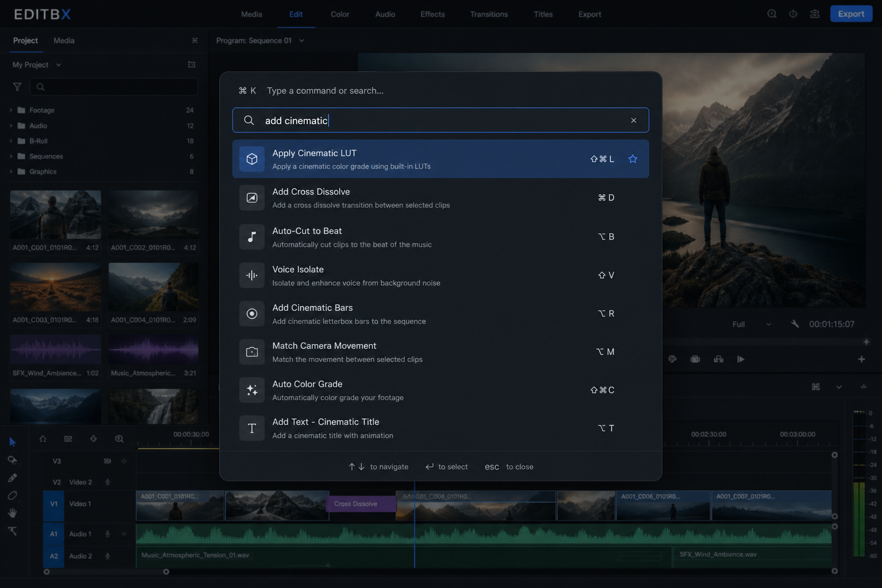This screenshot has height=588, width=882.
Task: Click the wrench settings icon in the viewer
Action: (x=795, y=324)
